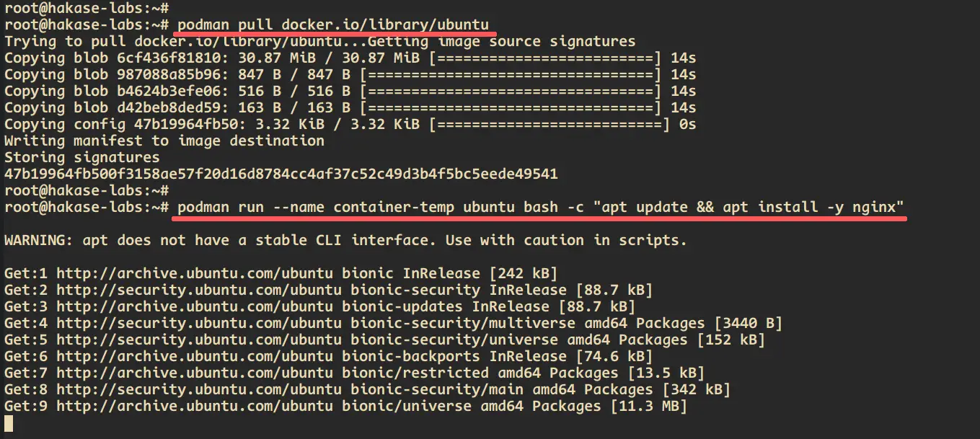The height and width of the screenshot is (439, 980).
Task: Click the WARNING apt stable CLI message
Action: click(346, 241)
